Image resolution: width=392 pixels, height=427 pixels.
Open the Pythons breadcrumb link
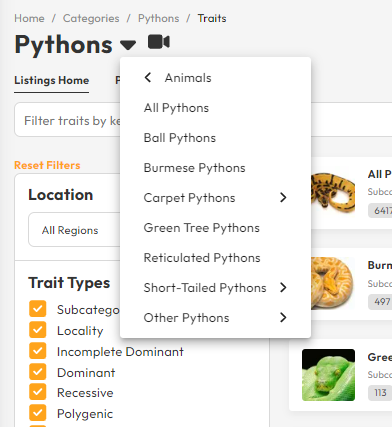159,18
